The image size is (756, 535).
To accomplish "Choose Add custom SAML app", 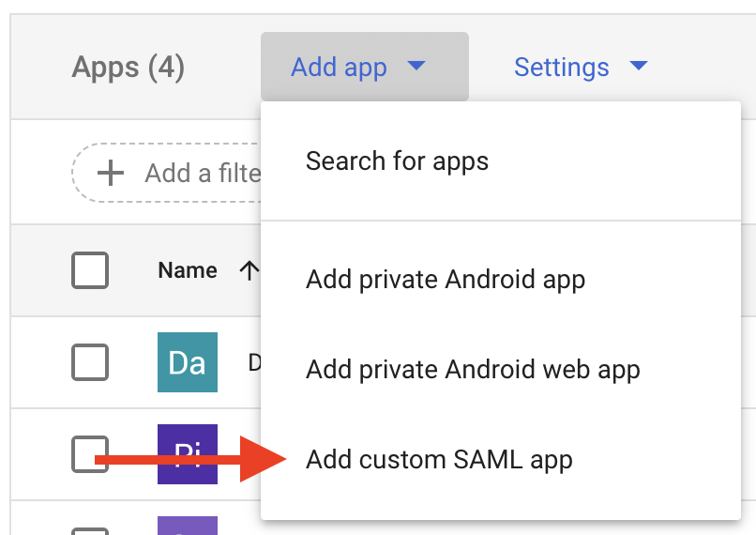I will pos(501,459).
